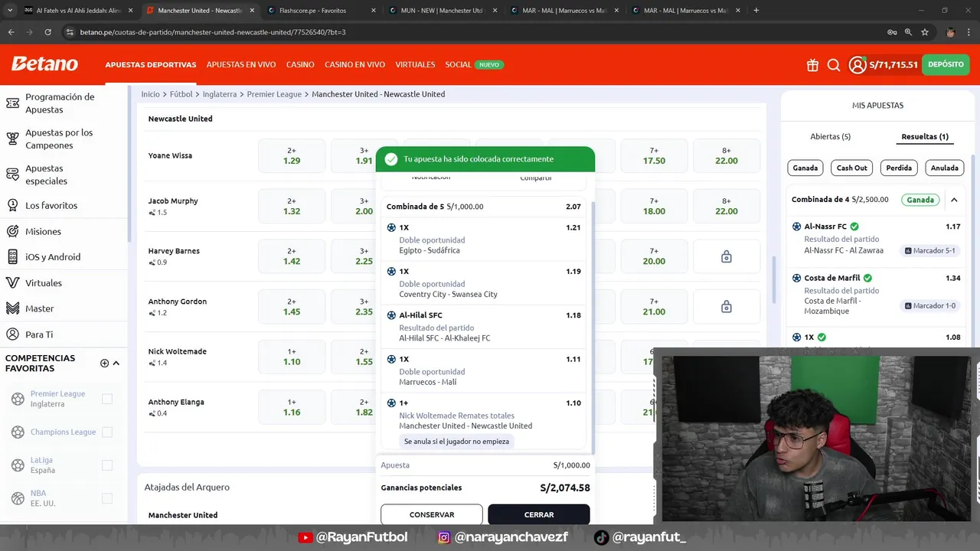980x551 pixels.
Task: Open the user account profile icon
Action: [x=857, y=65]
